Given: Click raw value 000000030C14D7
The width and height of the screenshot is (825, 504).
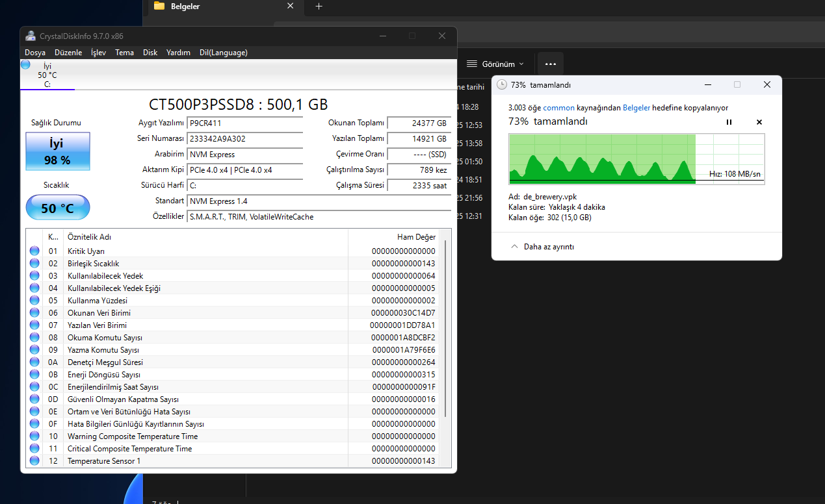Looking at the screenshot, I should [x=404, y=313].
